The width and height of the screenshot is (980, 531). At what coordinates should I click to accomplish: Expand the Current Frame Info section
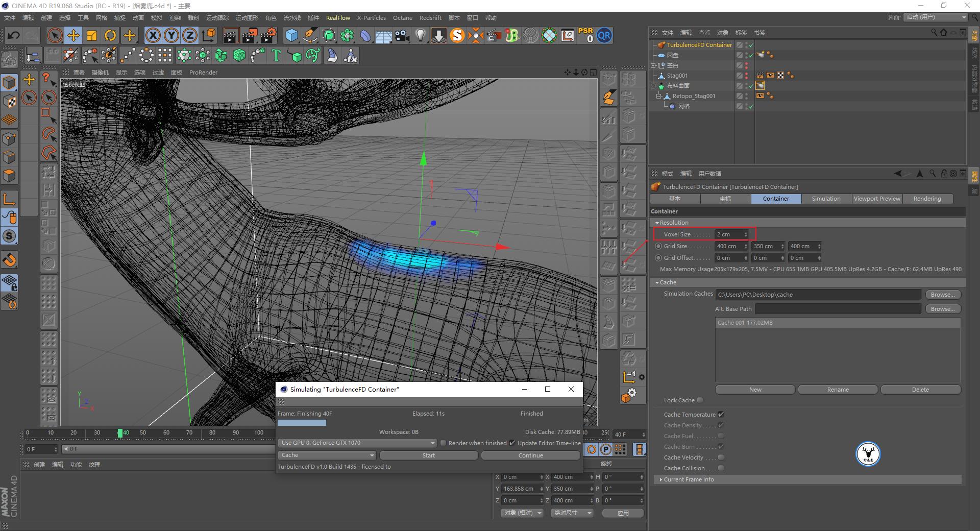click(660, 479)
